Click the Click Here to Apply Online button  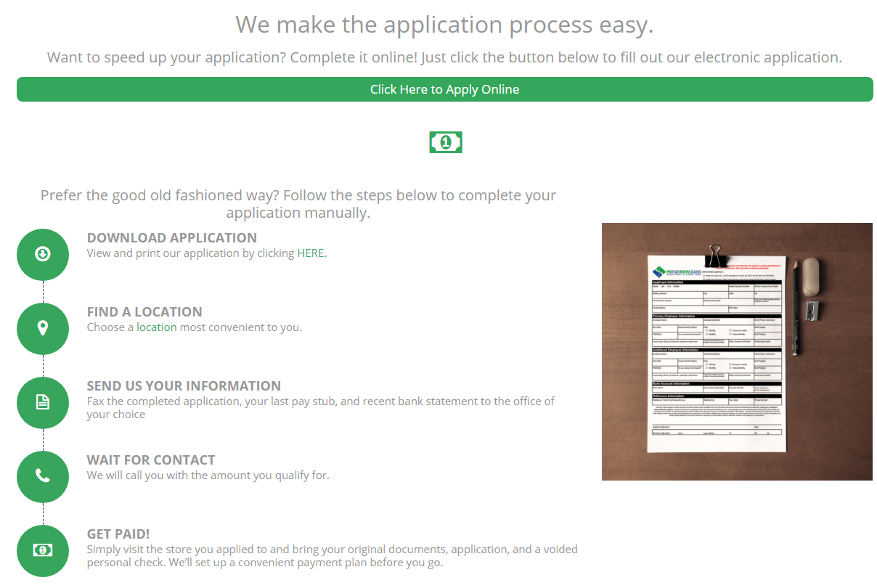point(445,89)
